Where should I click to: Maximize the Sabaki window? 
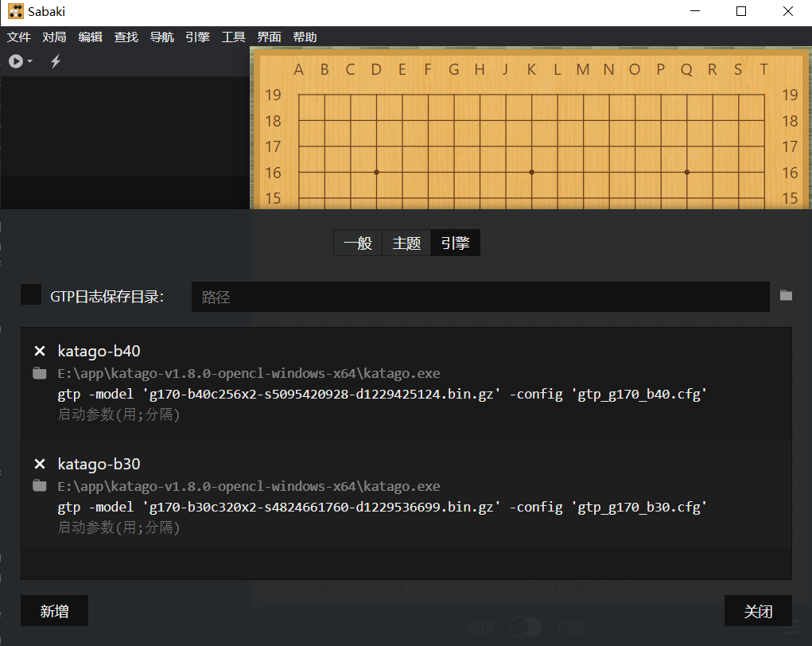(741, 11)
